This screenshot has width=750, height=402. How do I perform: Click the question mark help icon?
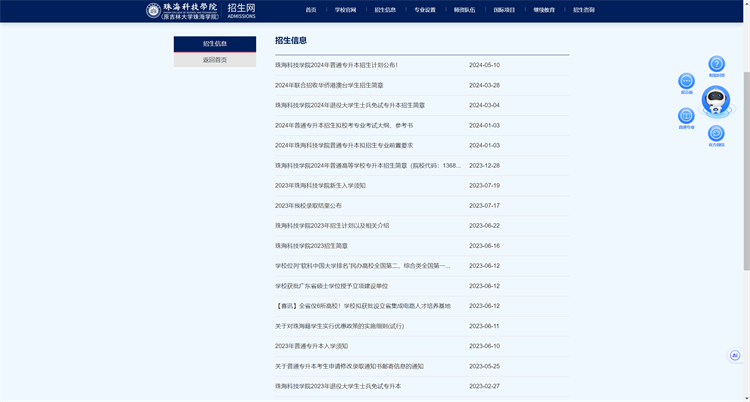(x=716, y=65)
